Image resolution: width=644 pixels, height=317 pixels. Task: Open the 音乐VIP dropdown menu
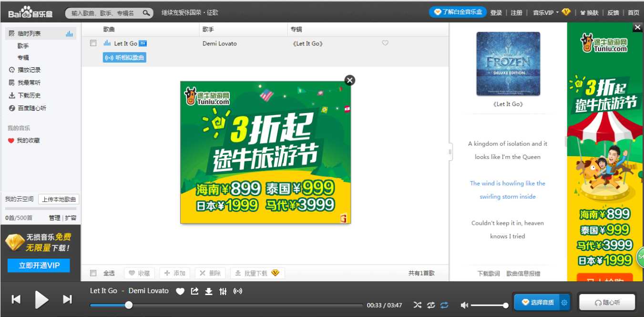tap(546, 13)
